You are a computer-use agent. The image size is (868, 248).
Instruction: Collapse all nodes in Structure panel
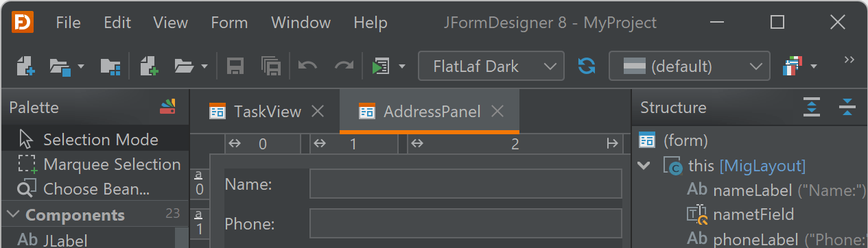click(x=847, y=108)
